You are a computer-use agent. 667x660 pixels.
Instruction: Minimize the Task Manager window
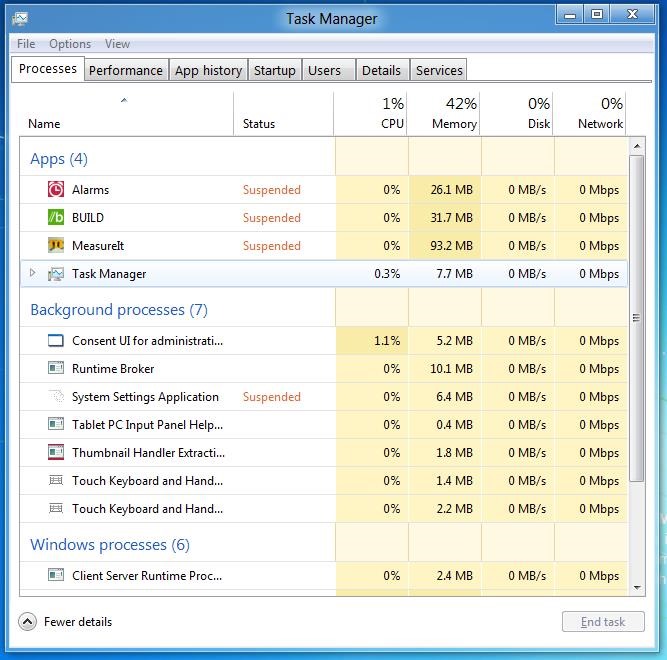click(x=570, y=15)
